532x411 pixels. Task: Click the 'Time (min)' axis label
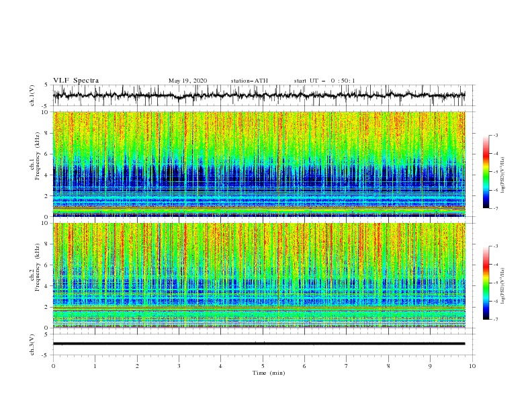tap(269, 373)
